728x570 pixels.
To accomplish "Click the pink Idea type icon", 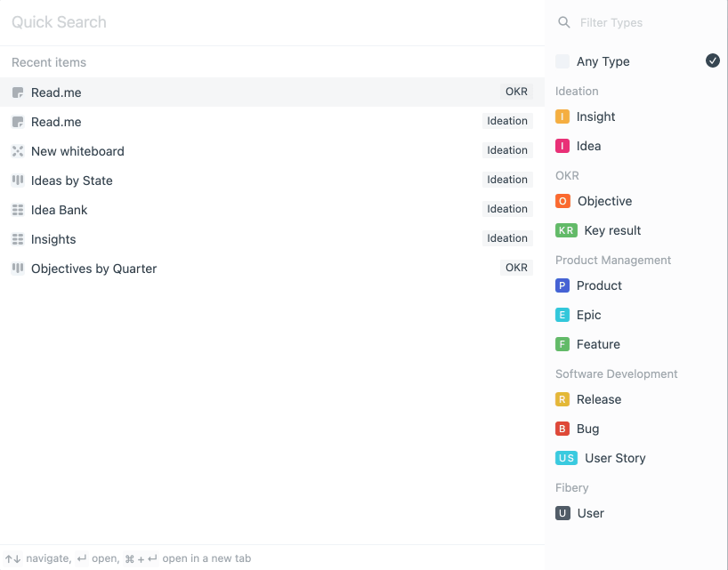I will [562, 146].
